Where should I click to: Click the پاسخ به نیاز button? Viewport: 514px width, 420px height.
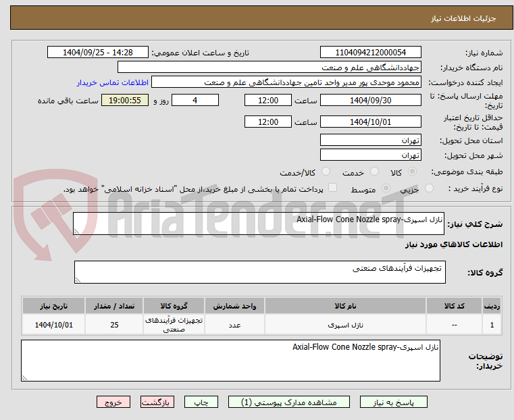coord(393,402)
